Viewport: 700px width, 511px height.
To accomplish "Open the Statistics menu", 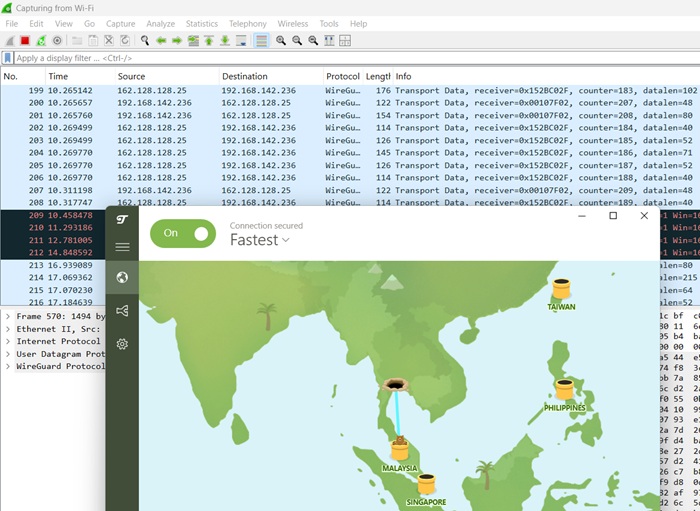I will 202,24.
